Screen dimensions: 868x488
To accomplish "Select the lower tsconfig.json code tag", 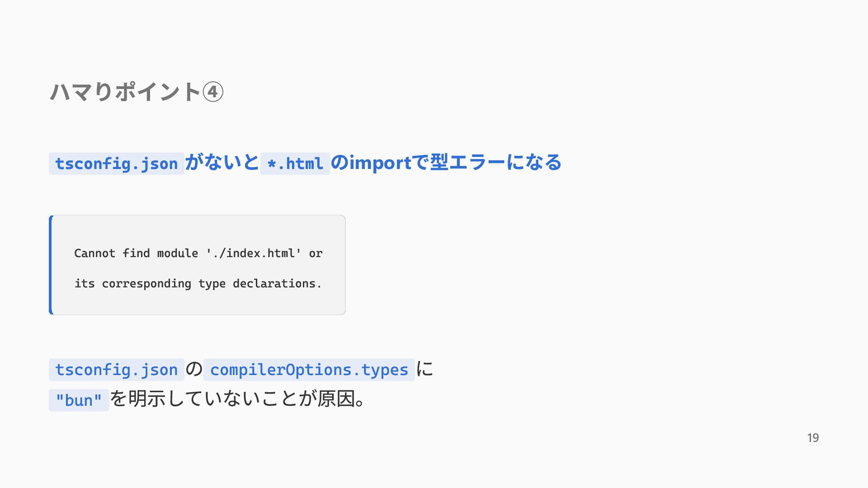I will click(x=117, y=370).
